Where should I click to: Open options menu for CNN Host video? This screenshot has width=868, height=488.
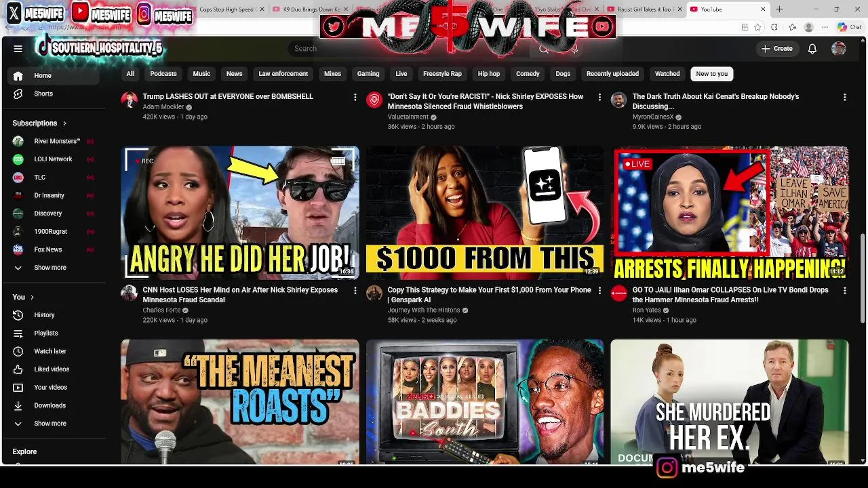[x=355, y=291]
